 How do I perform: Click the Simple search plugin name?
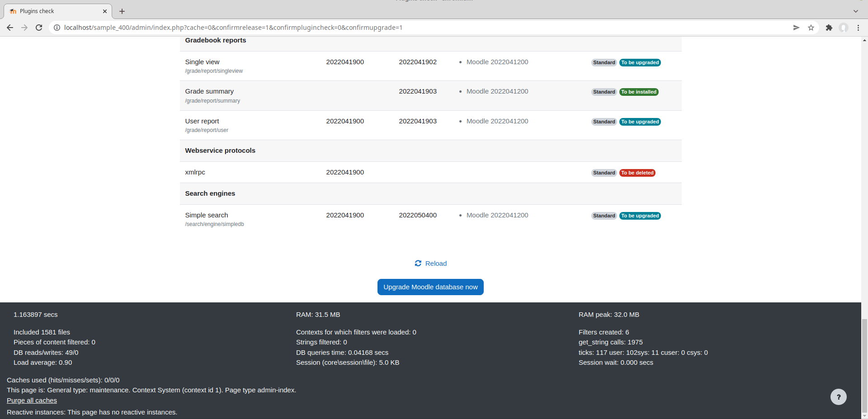pyautogui.click(x=207, y=215)
